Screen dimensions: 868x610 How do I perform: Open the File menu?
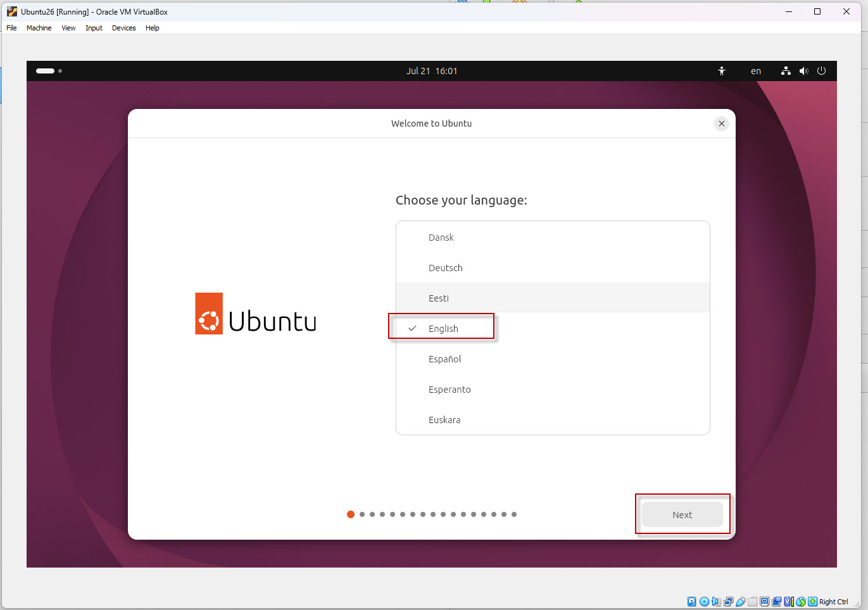coord(11,28)
